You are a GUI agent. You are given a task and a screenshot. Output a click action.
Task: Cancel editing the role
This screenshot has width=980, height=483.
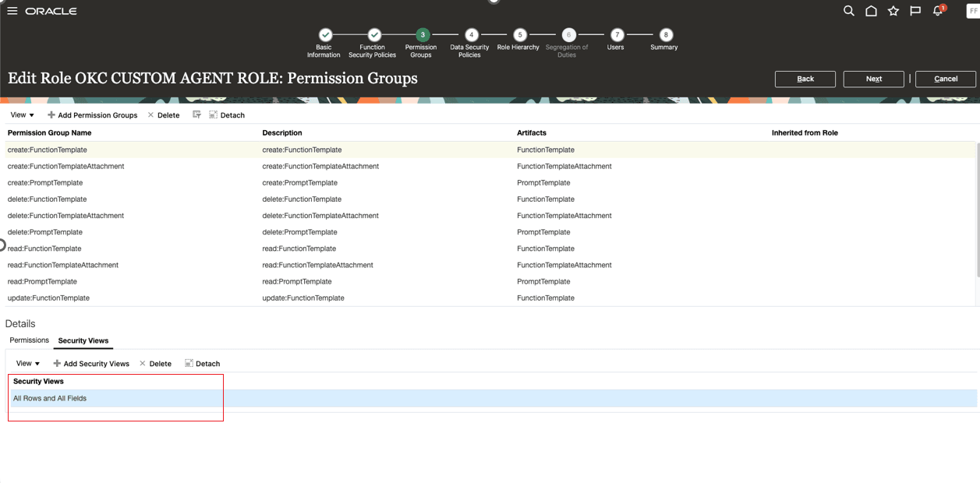(946, 79)
